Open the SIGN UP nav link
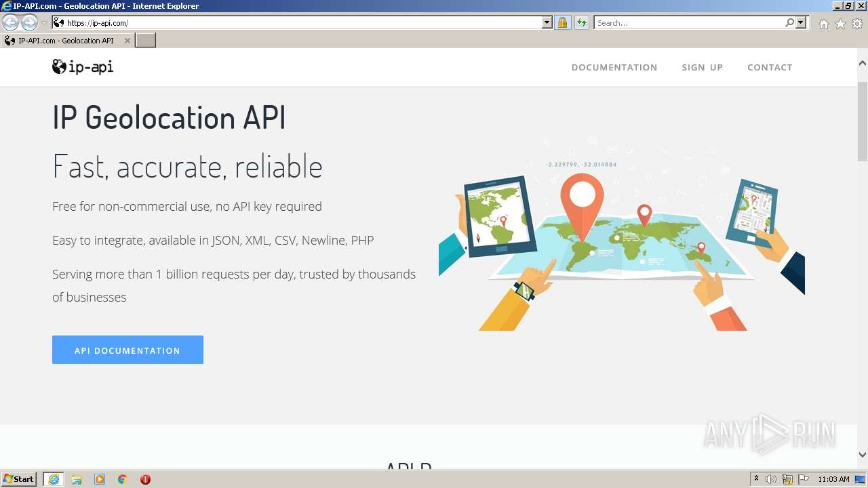This screenshot has width=868, height=488. 702,67
